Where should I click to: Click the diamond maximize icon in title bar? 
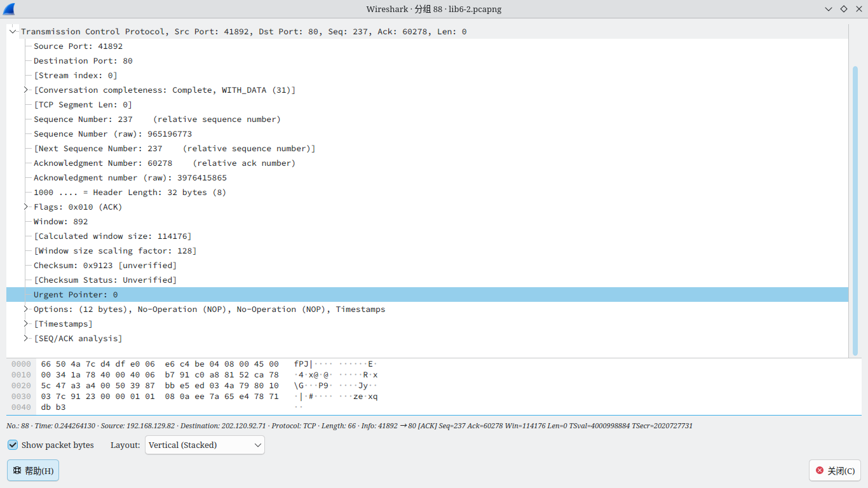click(x=843, y=9)
